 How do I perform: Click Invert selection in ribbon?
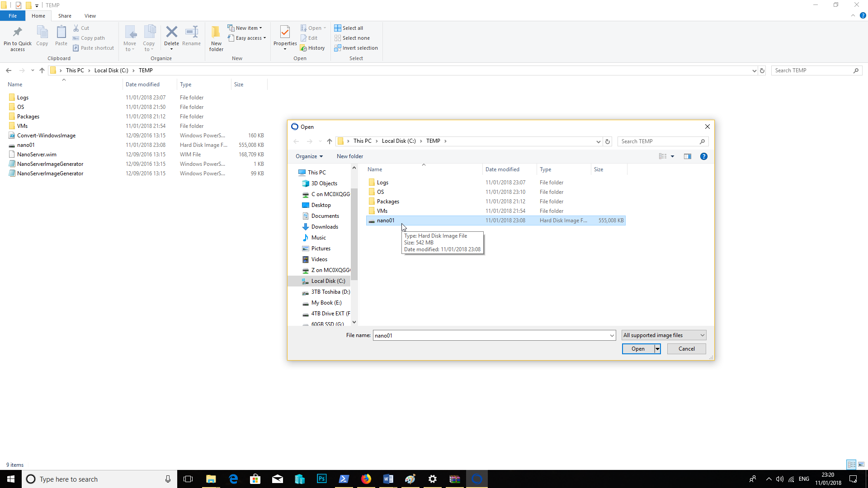point(356,48)
